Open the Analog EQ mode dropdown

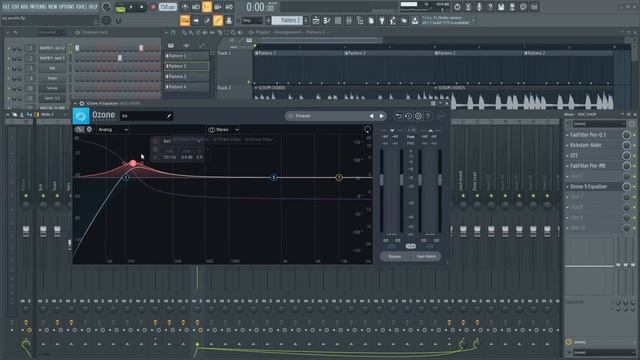click(113, 129)
